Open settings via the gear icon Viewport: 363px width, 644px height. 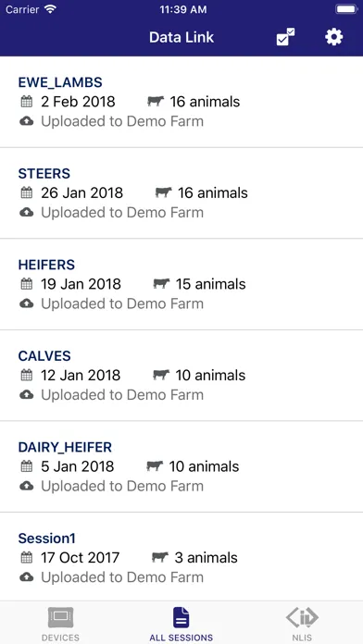point(333,37)
